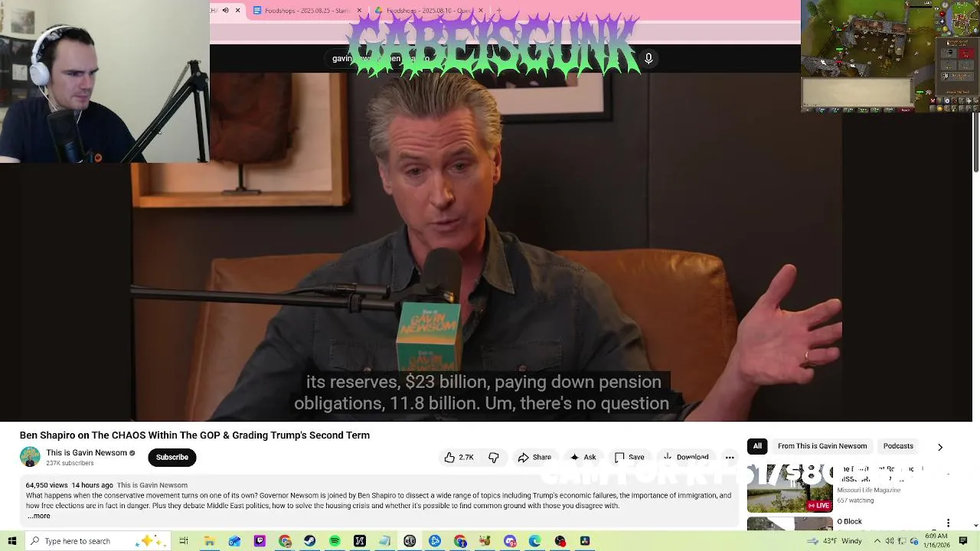Open Task View on the taskbar

[x=184, y=541]
